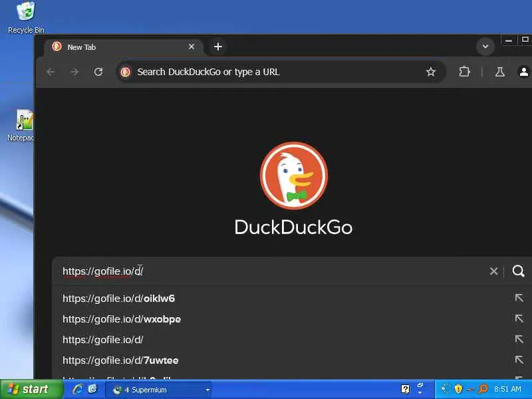Click the security shield tray icon
Image resolution: width=532 pixels, height=399 pixels.
458,389
